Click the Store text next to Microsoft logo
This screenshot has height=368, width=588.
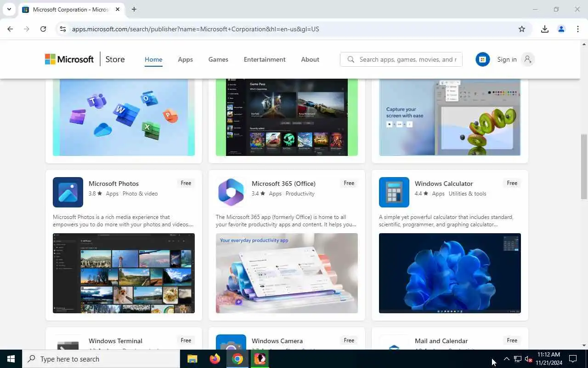pyautogui.click(x=115, y=59)
